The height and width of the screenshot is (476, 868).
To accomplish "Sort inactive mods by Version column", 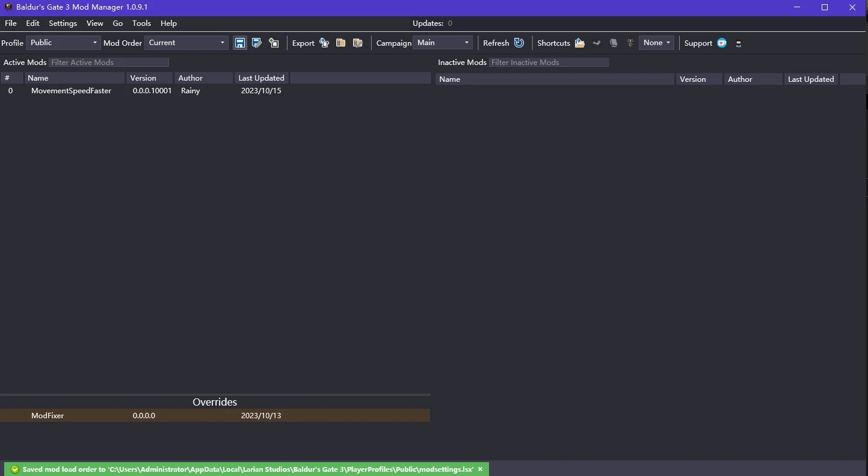I will [x=699, y=79].
